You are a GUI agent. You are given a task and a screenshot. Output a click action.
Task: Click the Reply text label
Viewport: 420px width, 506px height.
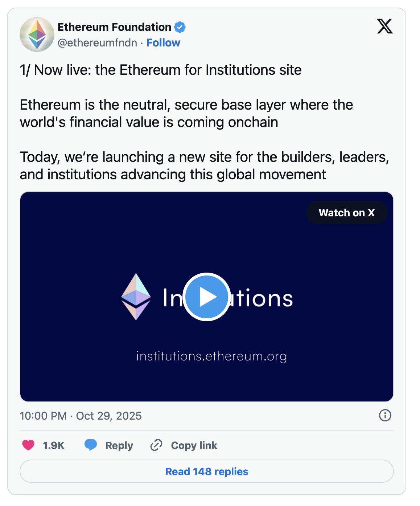[119, 445]
